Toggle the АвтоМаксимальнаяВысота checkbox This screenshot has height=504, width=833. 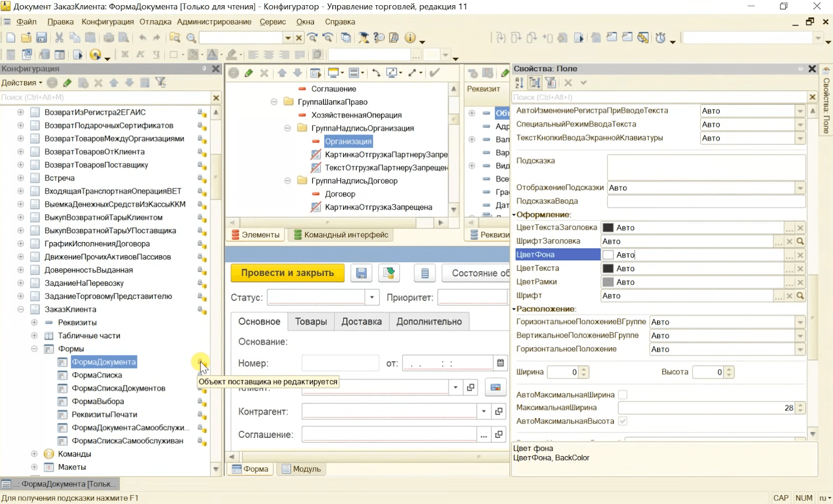pos(623,421)
